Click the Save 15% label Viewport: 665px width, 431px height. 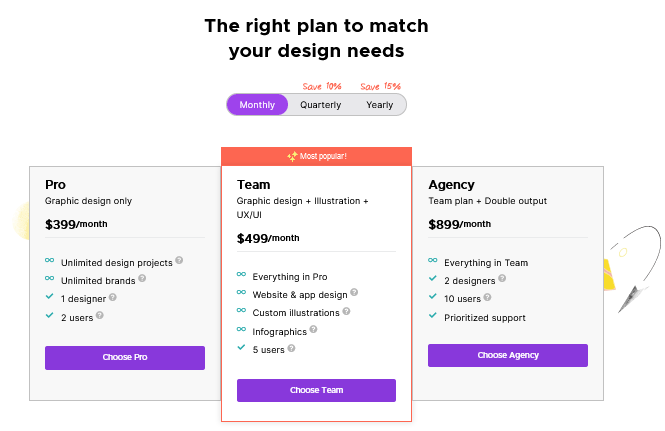pos(380,87)
